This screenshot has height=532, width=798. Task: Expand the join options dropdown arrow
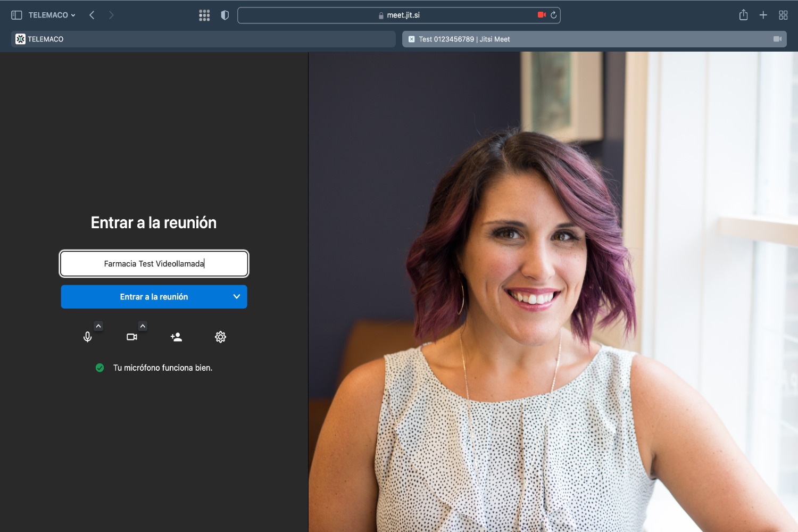(x=237, y=297)
